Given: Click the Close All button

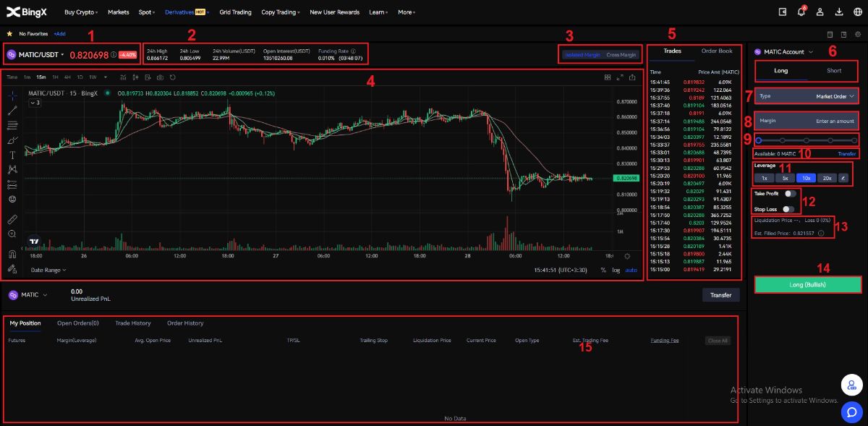Looking at the screenshot, I should click(x=718, y=341).
